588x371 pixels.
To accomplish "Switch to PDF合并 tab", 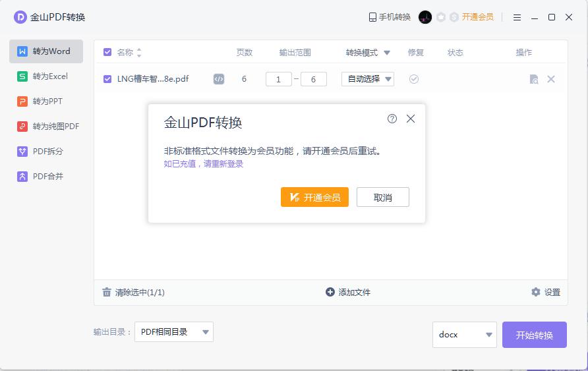I will (x=46, y=177).
